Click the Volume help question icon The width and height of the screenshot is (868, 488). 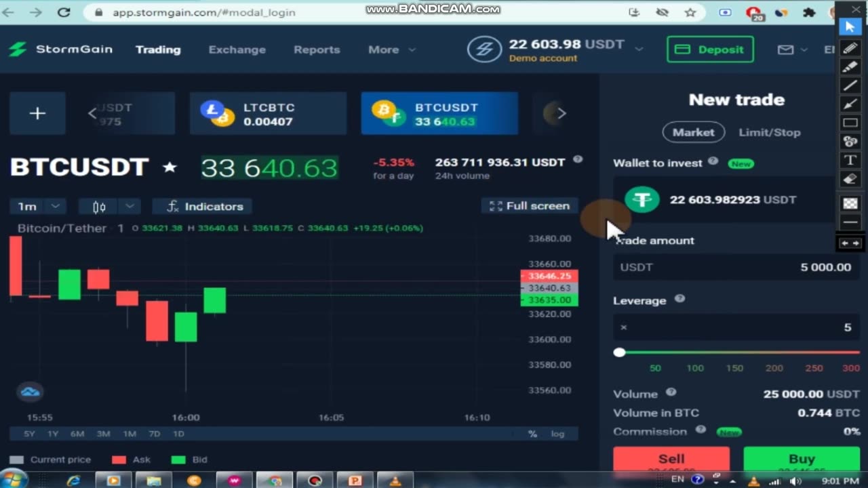[x=671, y=392]
